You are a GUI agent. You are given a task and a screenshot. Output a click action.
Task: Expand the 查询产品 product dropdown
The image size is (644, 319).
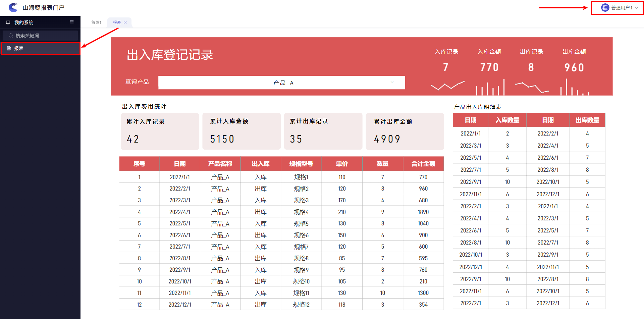[281, 83]
